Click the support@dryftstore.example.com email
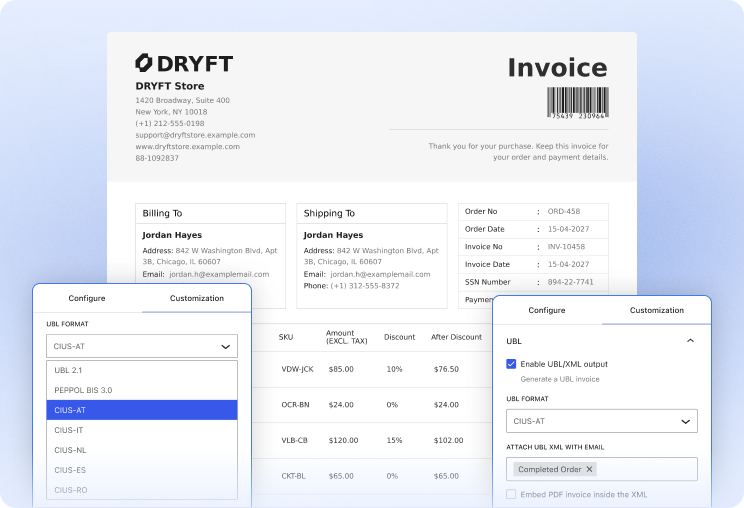This screenshot has width=744, height=508. [x=195, y=135]
